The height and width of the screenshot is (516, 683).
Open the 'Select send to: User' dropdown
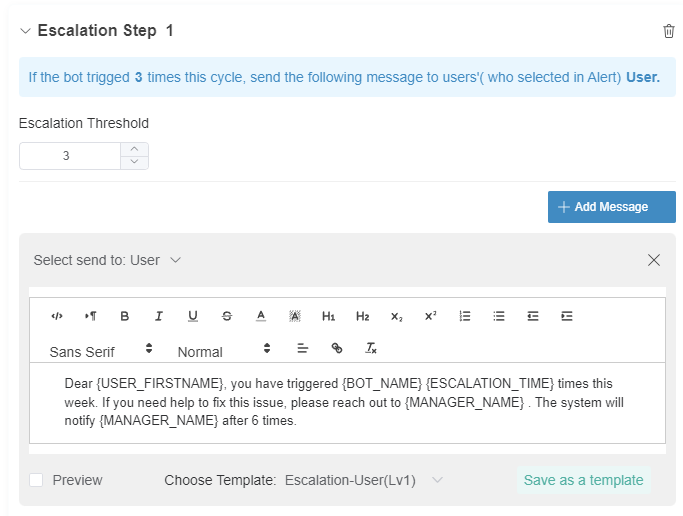coord(107,260)
